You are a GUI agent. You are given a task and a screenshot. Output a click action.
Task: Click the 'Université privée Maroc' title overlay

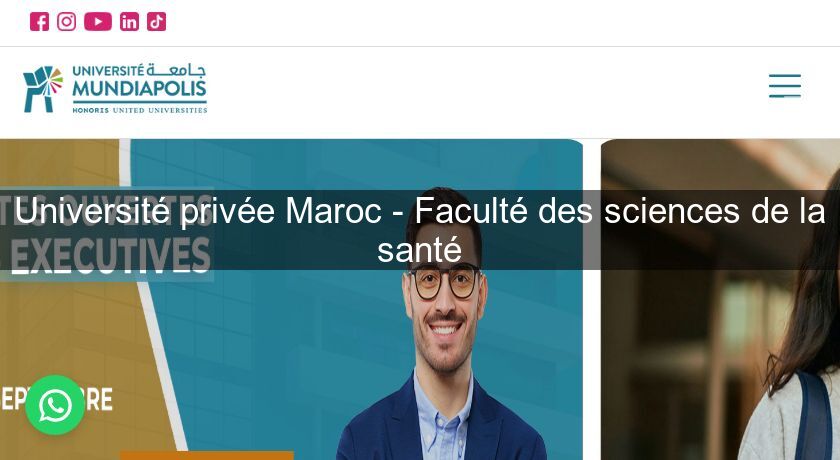[x=419, y=230]
